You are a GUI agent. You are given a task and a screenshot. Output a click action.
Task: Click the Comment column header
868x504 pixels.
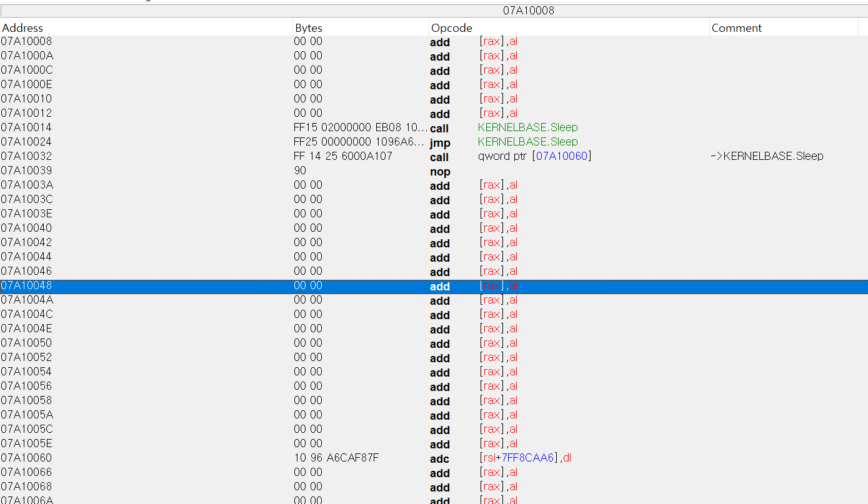736,27
